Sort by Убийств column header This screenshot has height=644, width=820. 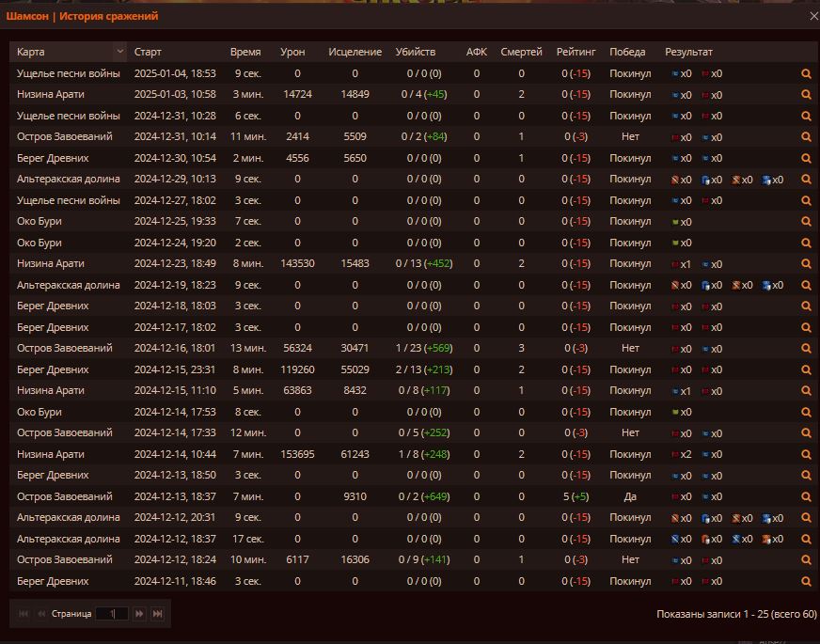pyautogui.click(x=416, y=53)
